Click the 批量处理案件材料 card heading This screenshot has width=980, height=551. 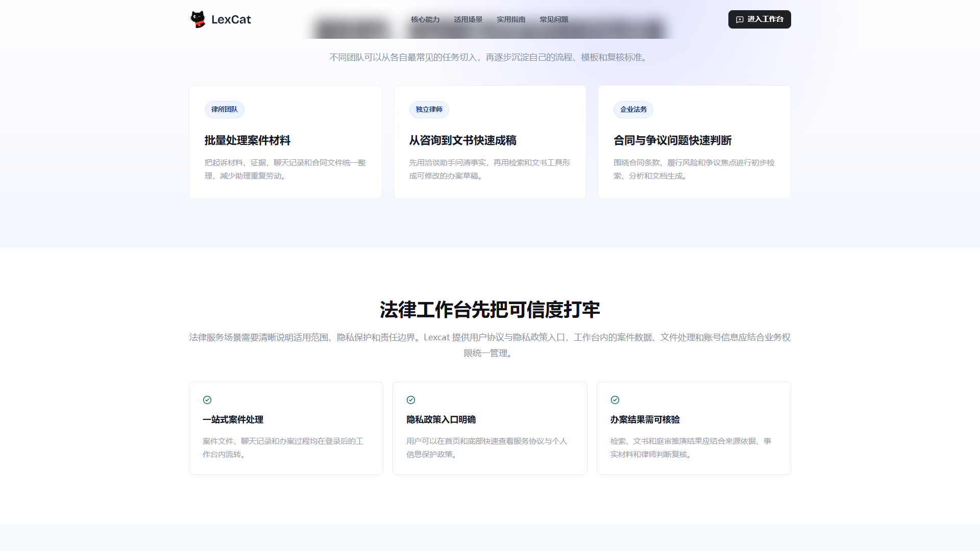click(248, 140)
